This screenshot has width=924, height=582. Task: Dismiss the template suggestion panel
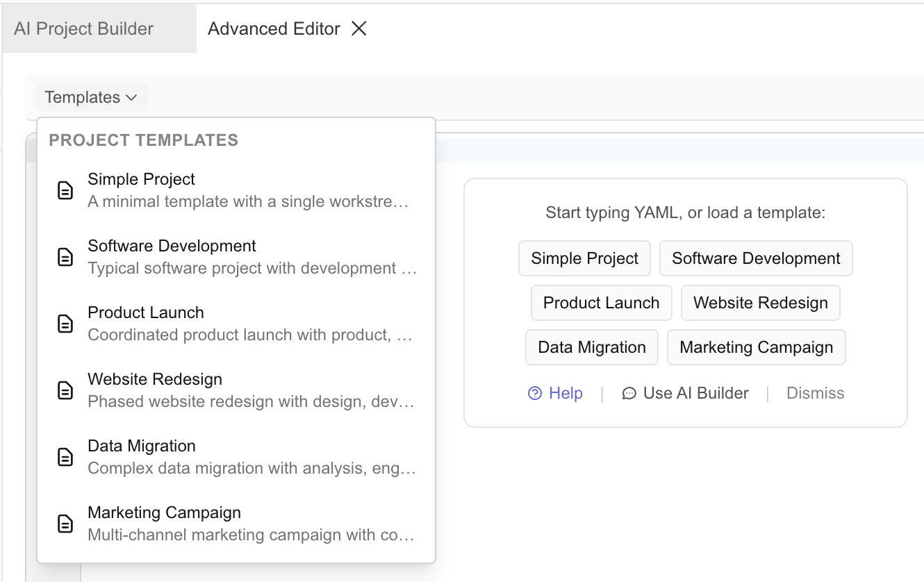(x=815, y=393)
